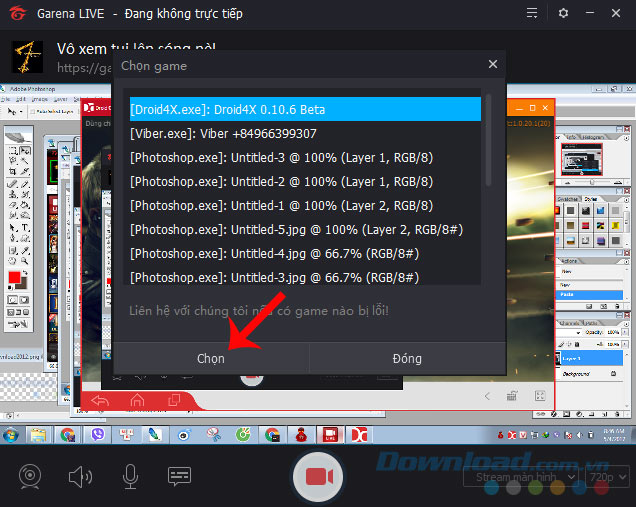This screenshot has width=636, height=507.
Task: Open the Garena LIVE menu list icon
Action: point(532,13)
